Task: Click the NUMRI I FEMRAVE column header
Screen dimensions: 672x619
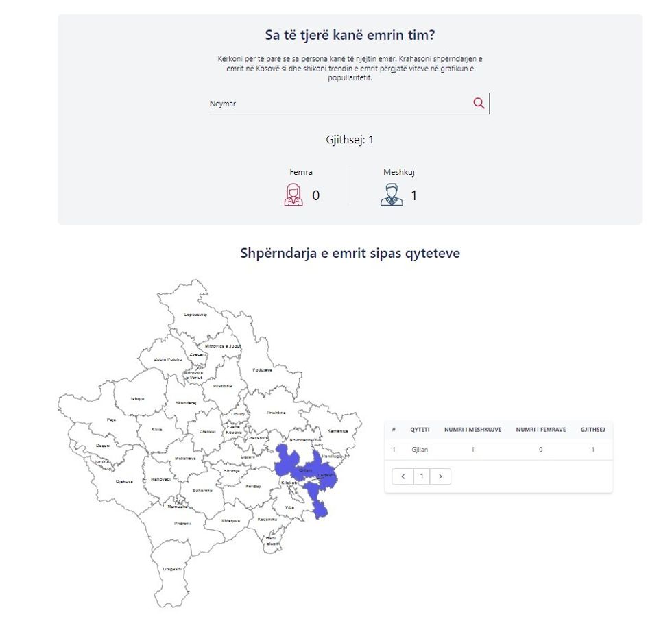Action: tap(540, 430)
